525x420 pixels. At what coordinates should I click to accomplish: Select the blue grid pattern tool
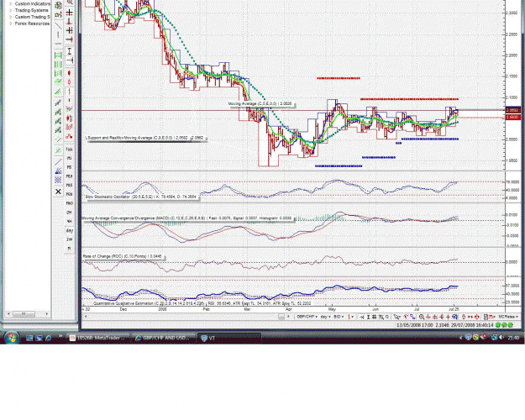(x=58, y=180)
